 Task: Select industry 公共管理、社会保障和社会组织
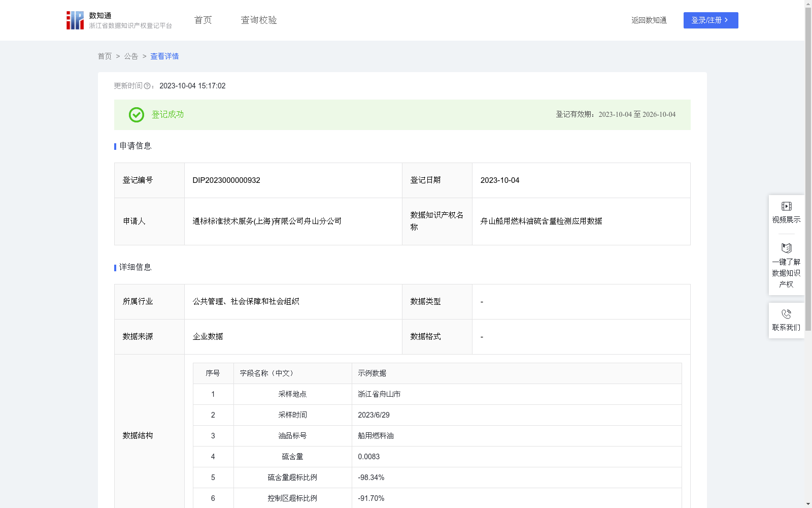point(246,302)
